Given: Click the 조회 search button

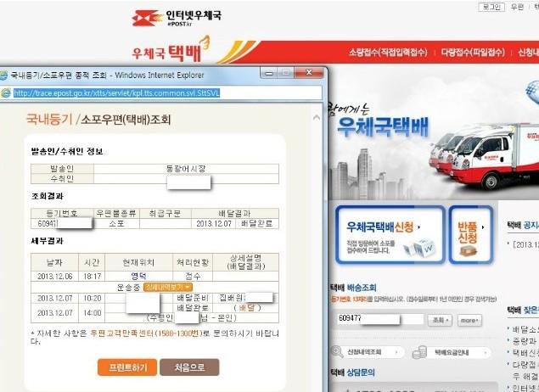Looking at the screenshot, I should [x=440, y=320].
